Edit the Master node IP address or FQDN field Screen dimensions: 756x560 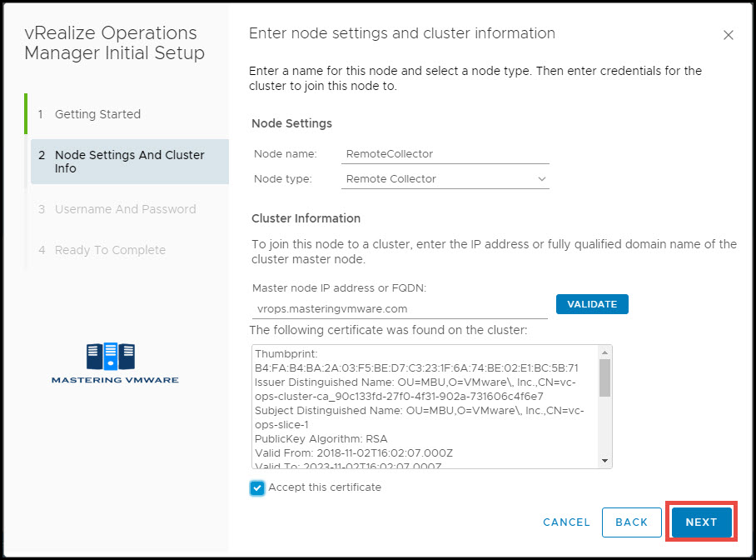(x=400, y=309)
